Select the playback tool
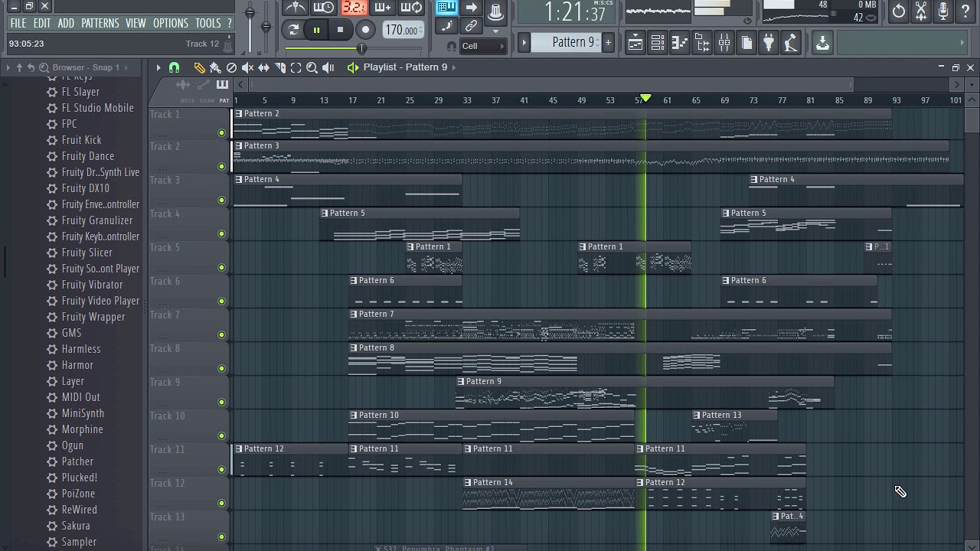This screenshot has height=551, width=980. click(328, 67)
